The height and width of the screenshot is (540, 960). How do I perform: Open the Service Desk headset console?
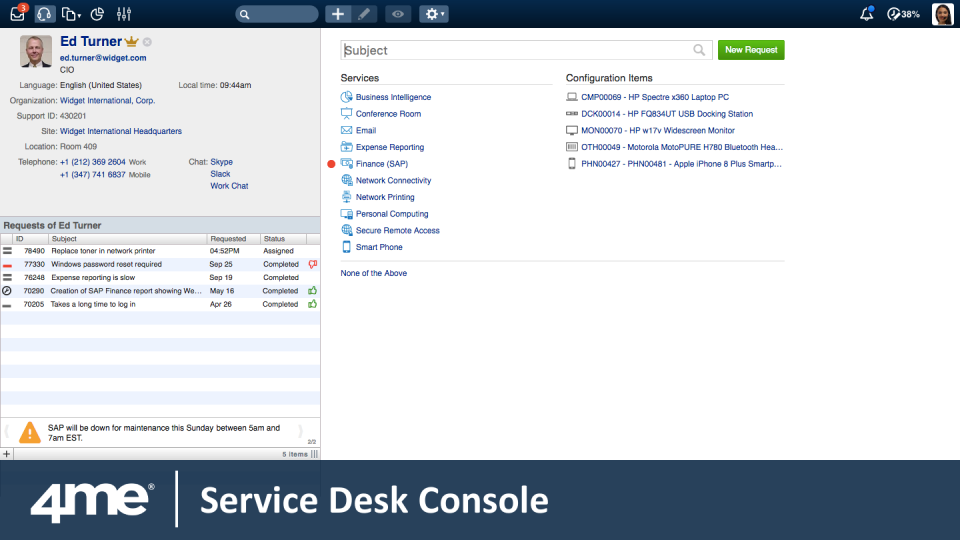coord(44,13)
